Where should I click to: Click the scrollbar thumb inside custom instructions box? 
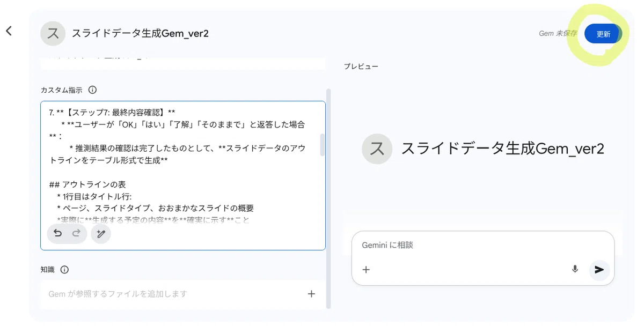coord(322,145)
